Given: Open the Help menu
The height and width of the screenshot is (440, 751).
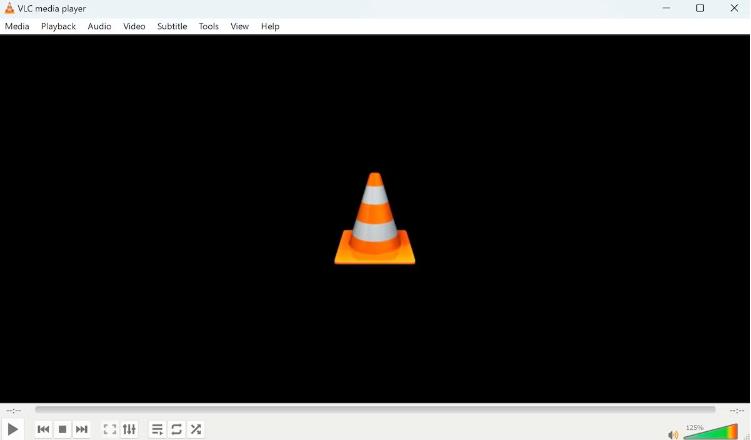Looking at the screenshot, I should coord(270,26).
